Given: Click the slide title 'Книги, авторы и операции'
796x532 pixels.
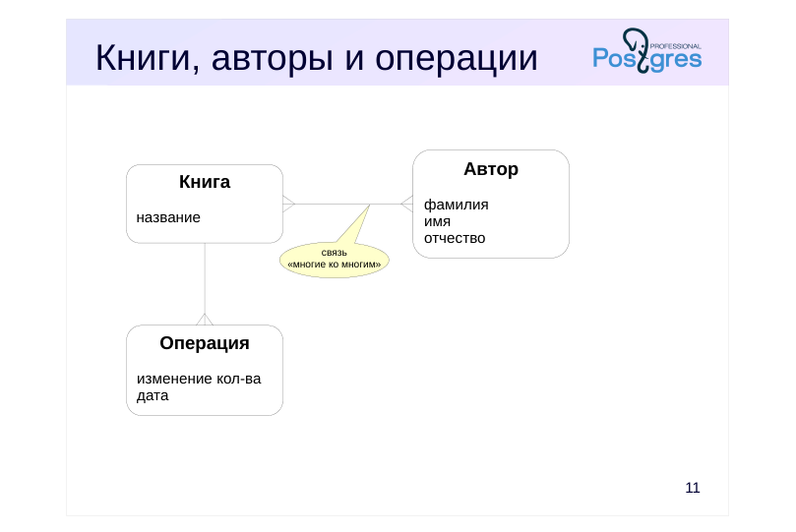Looking at the screenshot, I should [x=316, y=58].
